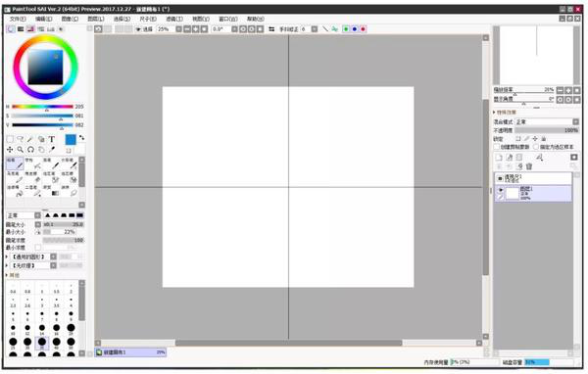Choose the pencil (铅笔) brush
The image size is (588, 374).
(15, 164)
